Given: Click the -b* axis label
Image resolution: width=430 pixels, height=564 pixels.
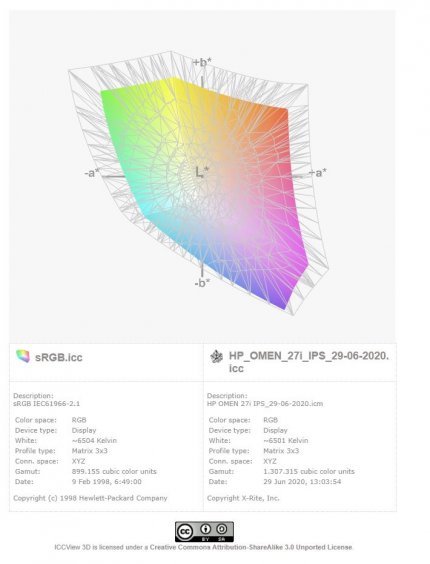Looking at the screenshot, I should pos(202,283).
